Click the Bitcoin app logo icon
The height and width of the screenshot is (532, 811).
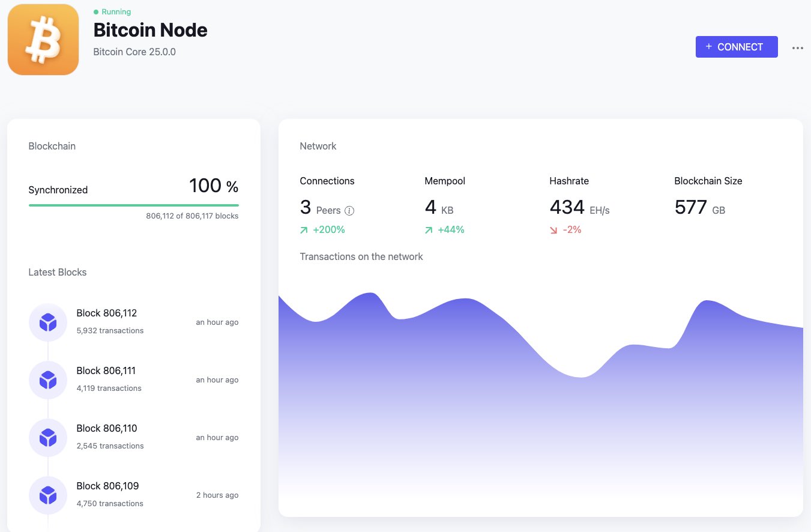[x=43, y=40]
